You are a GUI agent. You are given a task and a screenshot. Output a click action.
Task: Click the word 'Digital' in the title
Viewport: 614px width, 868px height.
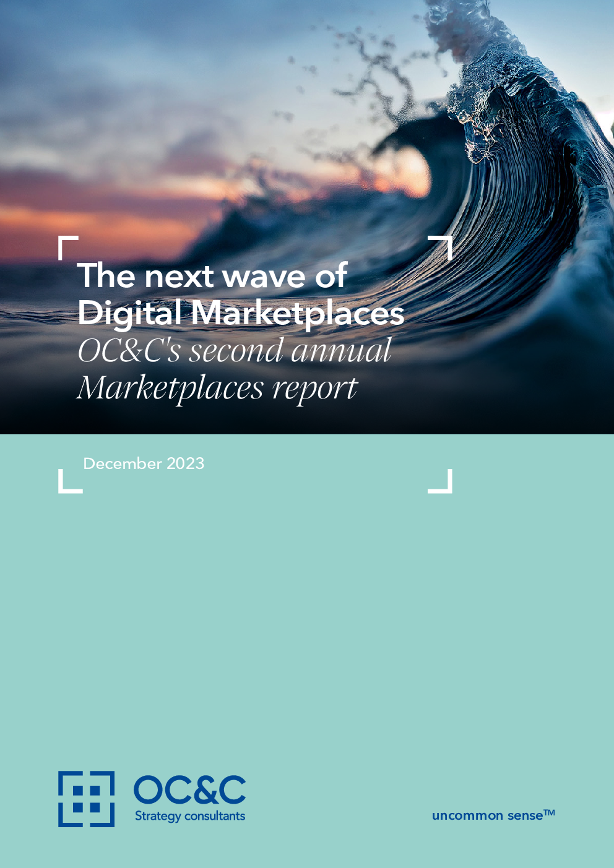tap(130, 313)
